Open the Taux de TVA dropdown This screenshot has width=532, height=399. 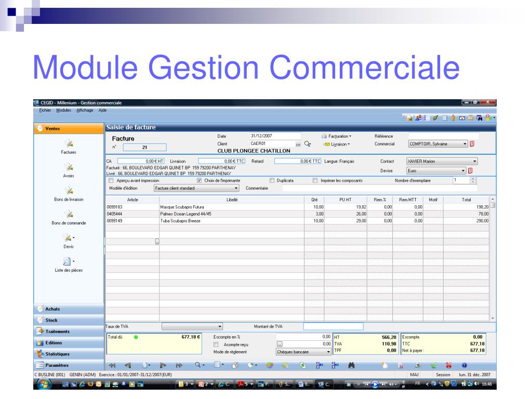tap(192, 326)
